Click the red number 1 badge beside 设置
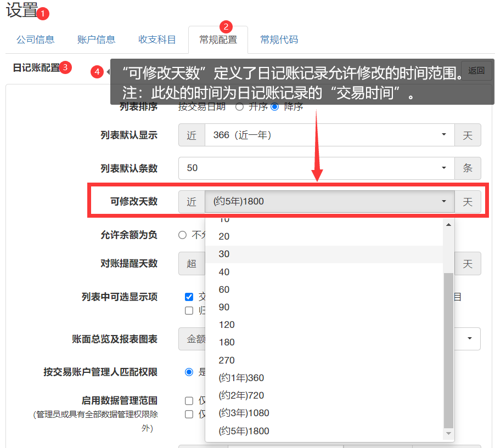 click(45, 12)
